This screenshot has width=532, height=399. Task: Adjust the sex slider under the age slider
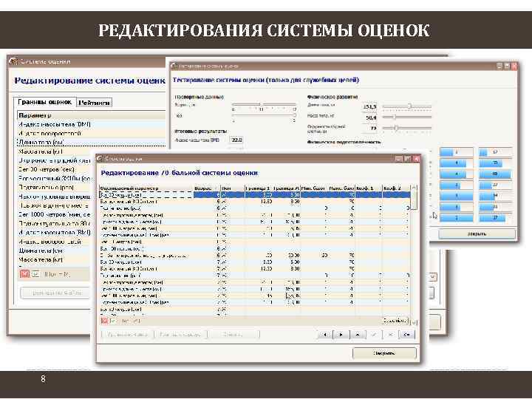click(265, 116)
